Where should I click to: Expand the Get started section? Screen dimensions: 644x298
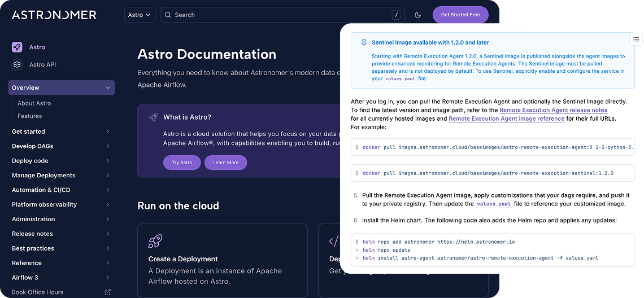pos(107,132)
